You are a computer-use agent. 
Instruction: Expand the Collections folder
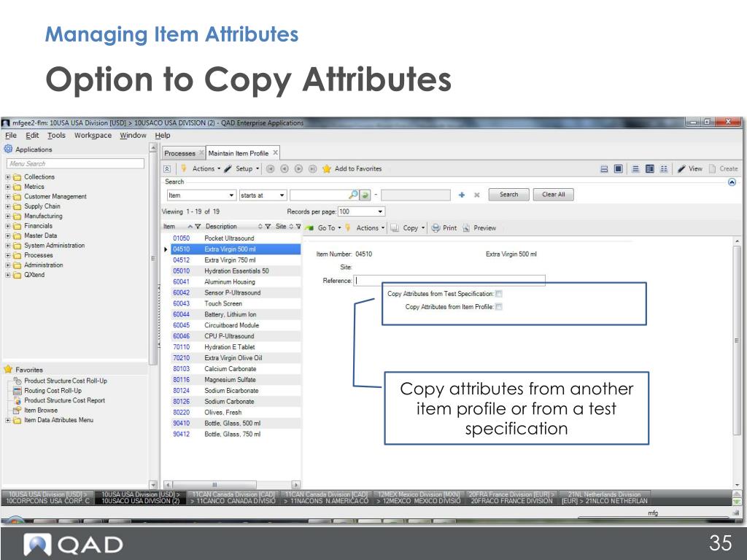(x=7, y=176)
